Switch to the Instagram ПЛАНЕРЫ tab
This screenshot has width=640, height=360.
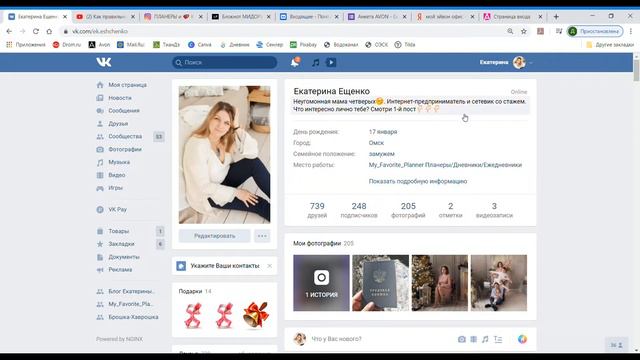tap(173, 17)
